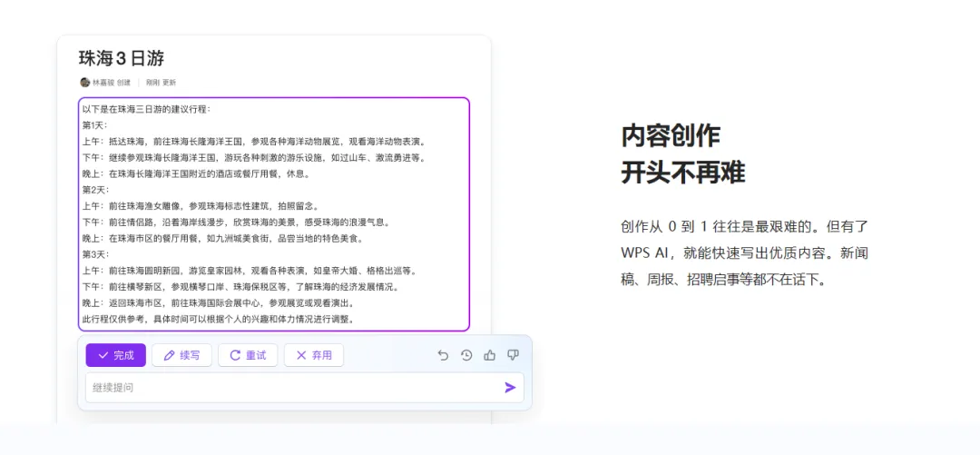Image resolution: width=980 pixels, height=455 pixels.
Task: Click the 刚刚 更新 timestamp text
Action: [162, 82]
